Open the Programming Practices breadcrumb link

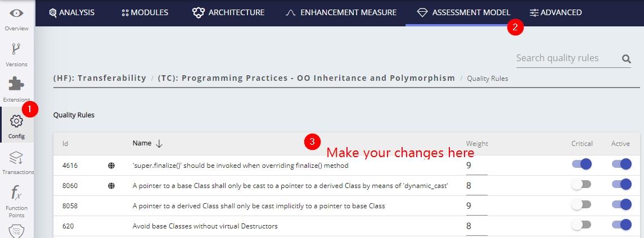pyautogui.click(x=307, y=78)
